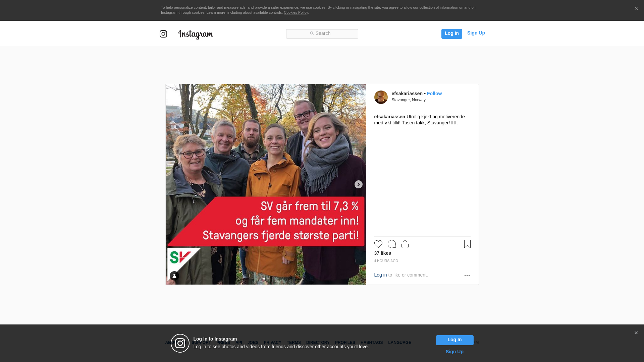Click the main post photo
This screenshot has height=362, width=644.
pos(266,184)
